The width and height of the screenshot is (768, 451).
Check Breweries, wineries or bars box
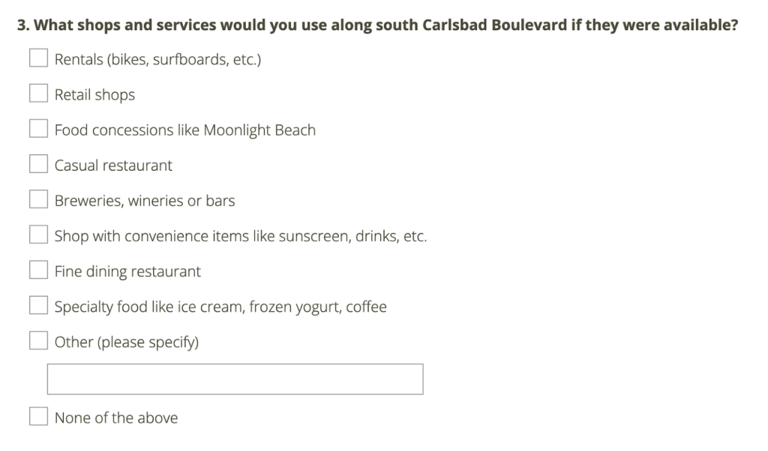click(38, 199)
